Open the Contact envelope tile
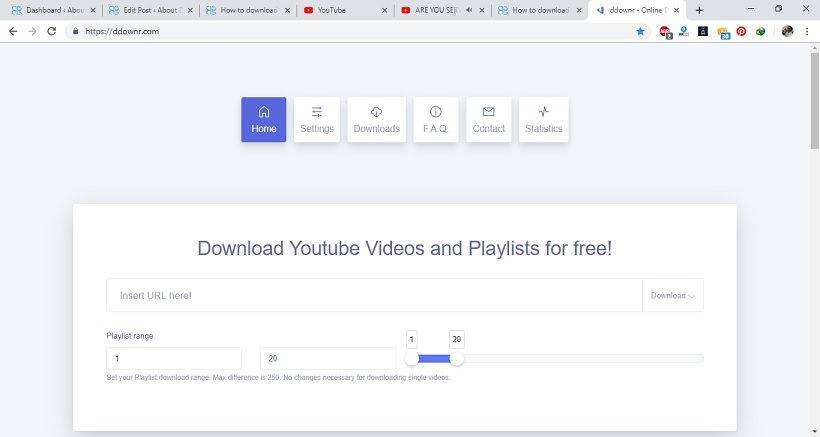Screen dimensions: 820x437 (x=488, y=119)
